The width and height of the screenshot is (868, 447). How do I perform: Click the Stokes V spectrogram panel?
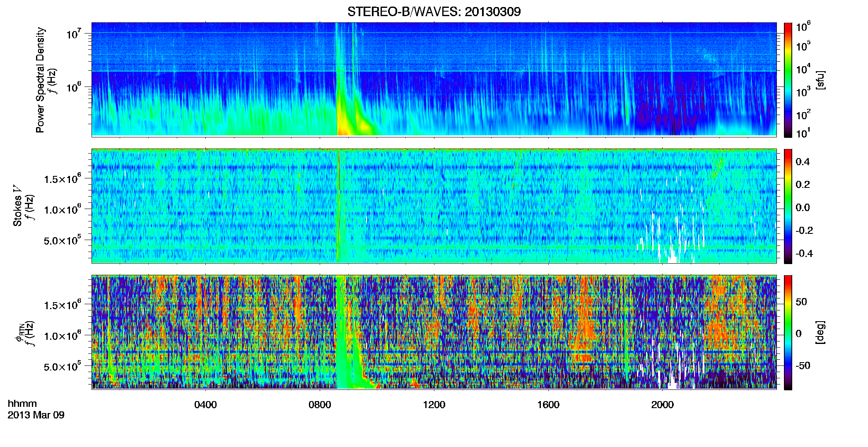point(434,206)
